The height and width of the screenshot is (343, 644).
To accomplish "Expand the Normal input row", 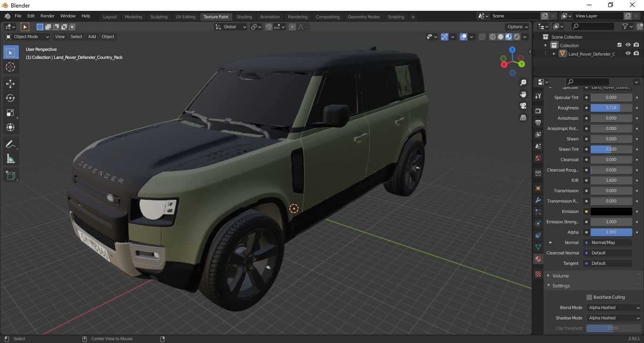I will click(x=550, y=243).
